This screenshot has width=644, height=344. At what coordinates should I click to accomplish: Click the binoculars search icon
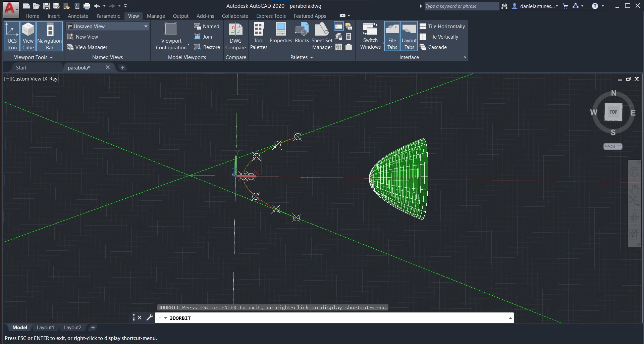[504, 6]
